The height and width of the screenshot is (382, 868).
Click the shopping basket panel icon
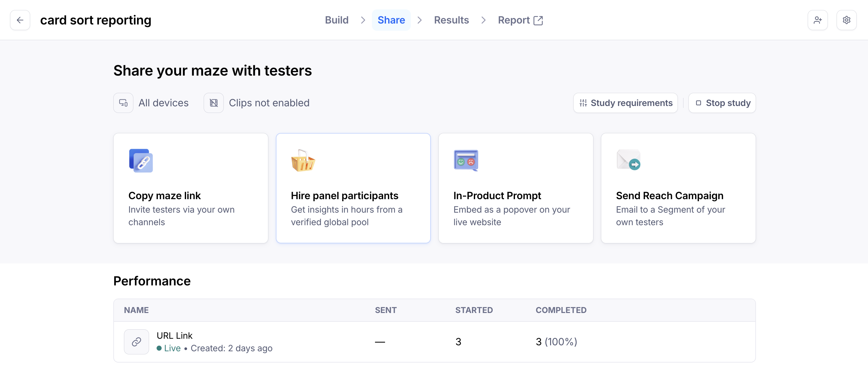tap(303, 161)
